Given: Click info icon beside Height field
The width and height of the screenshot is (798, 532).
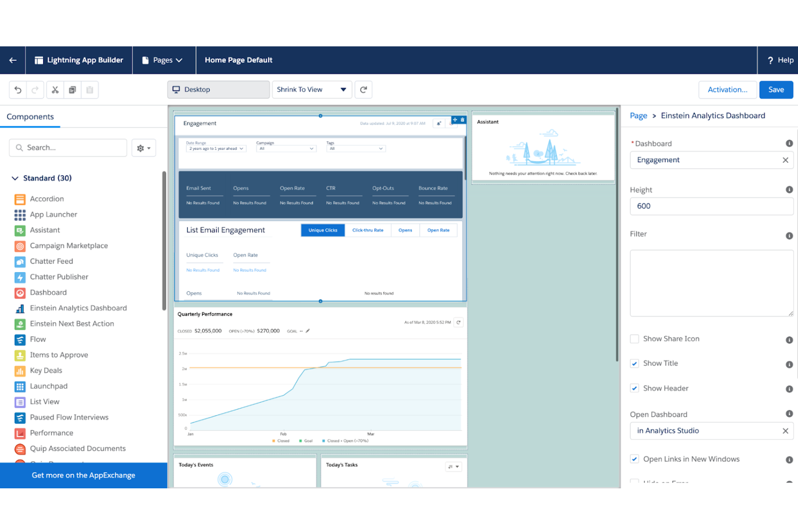Looking at the screenshot, I should pyautogui.click(x=789, y=190).
